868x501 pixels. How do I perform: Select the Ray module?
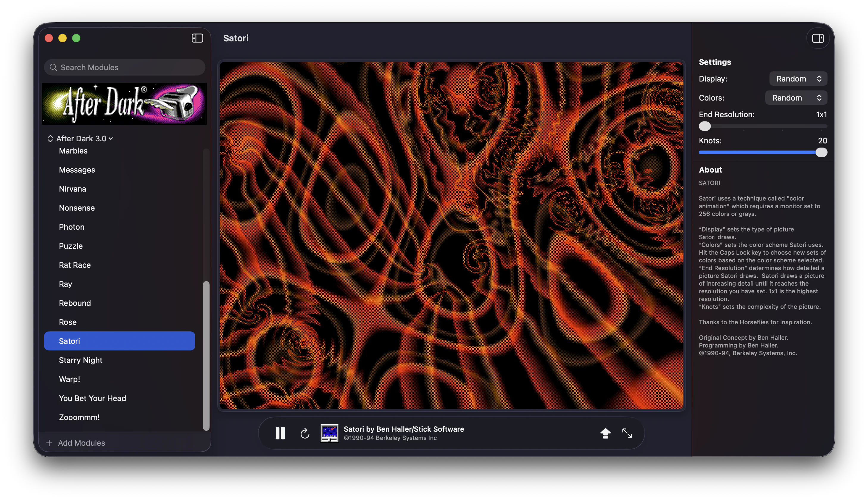[x=119, y=284]
